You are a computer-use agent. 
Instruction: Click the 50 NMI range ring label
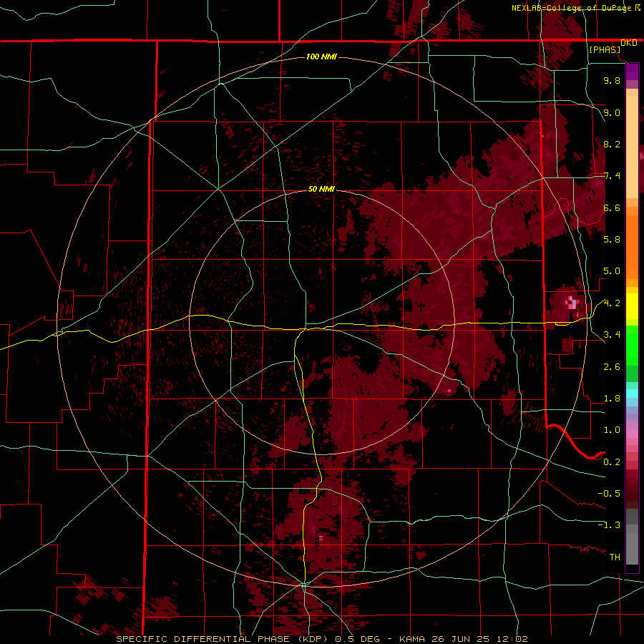pos(321,189)
